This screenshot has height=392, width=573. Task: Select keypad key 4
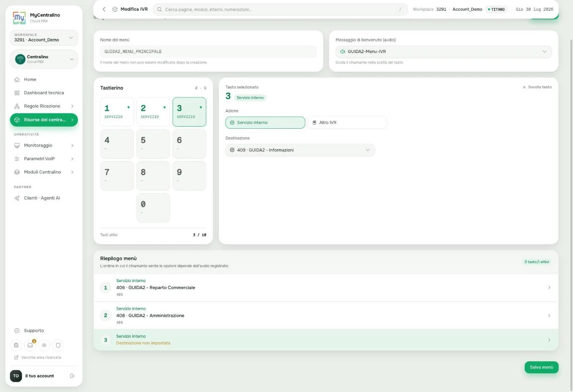point(117,144)
